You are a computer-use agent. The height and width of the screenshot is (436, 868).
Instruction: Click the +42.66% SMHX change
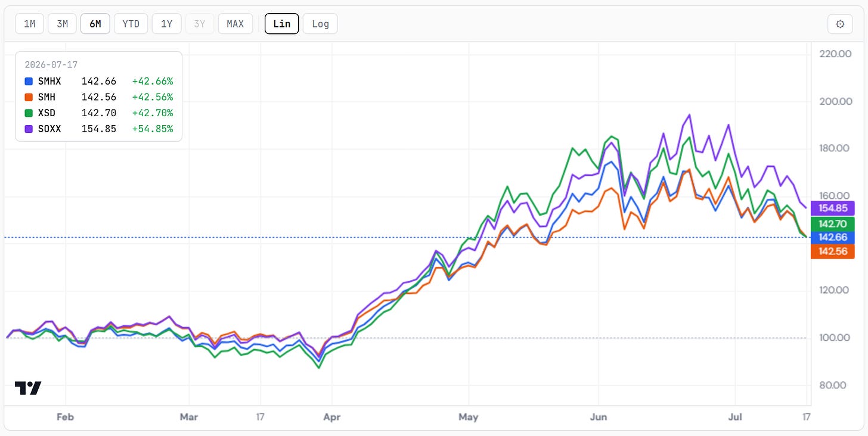pos(153,82)
